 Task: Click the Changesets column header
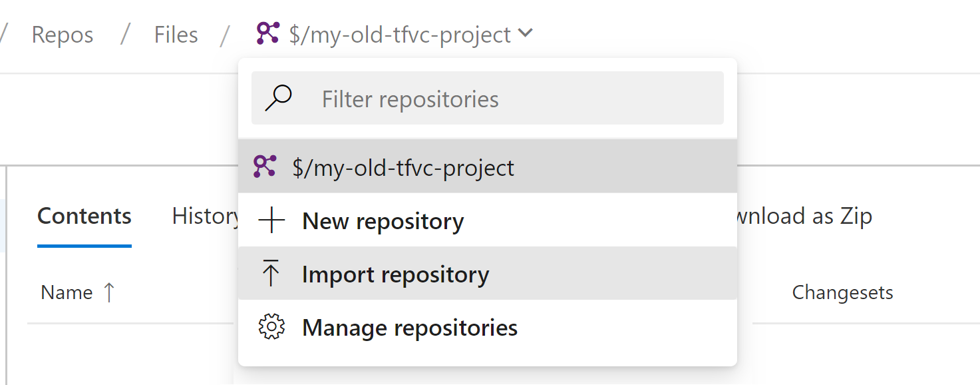842,292
